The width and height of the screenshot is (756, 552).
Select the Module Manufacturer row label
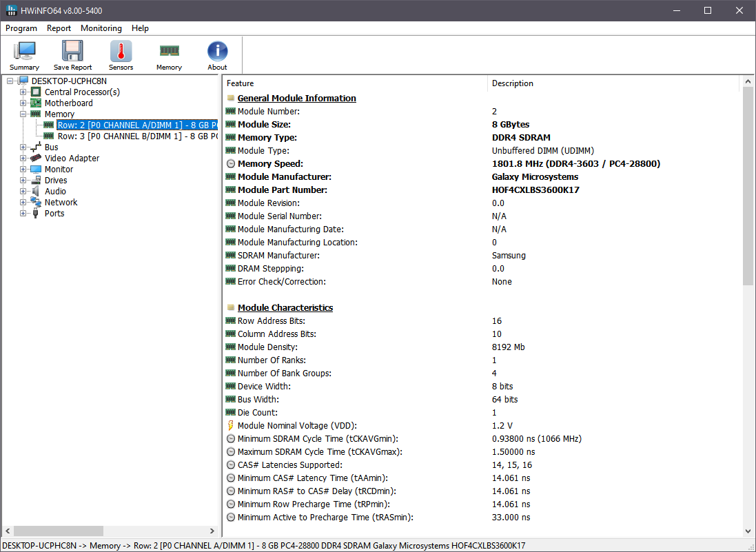click(285, 177)
